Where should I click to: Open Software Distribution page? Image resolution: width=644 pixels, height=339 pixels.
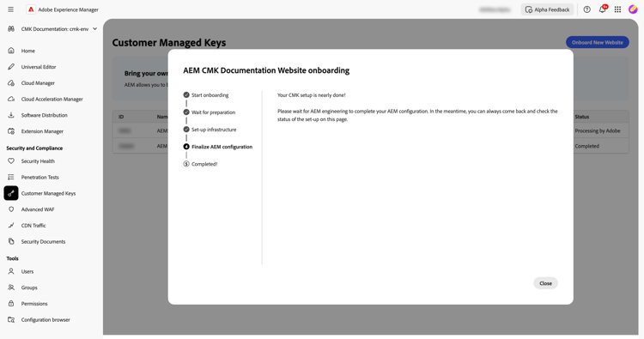[45, 115]
